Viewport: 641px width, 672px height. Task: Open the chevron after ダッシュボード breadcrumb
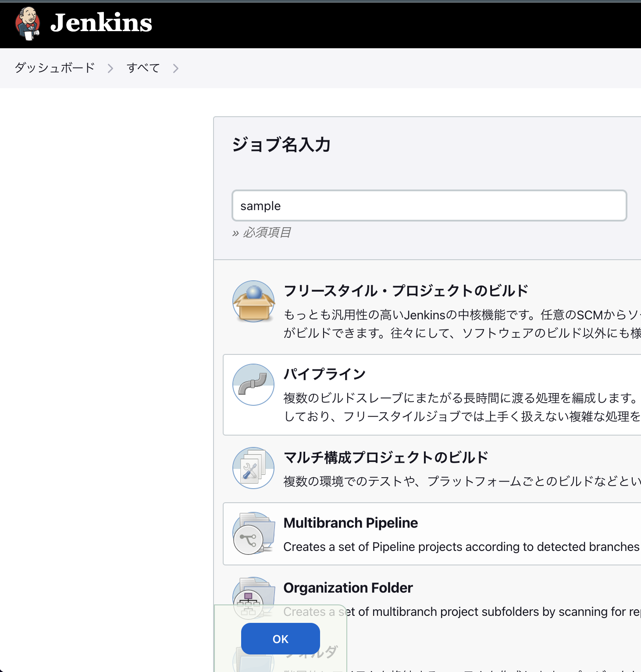[x=110, y=68]
